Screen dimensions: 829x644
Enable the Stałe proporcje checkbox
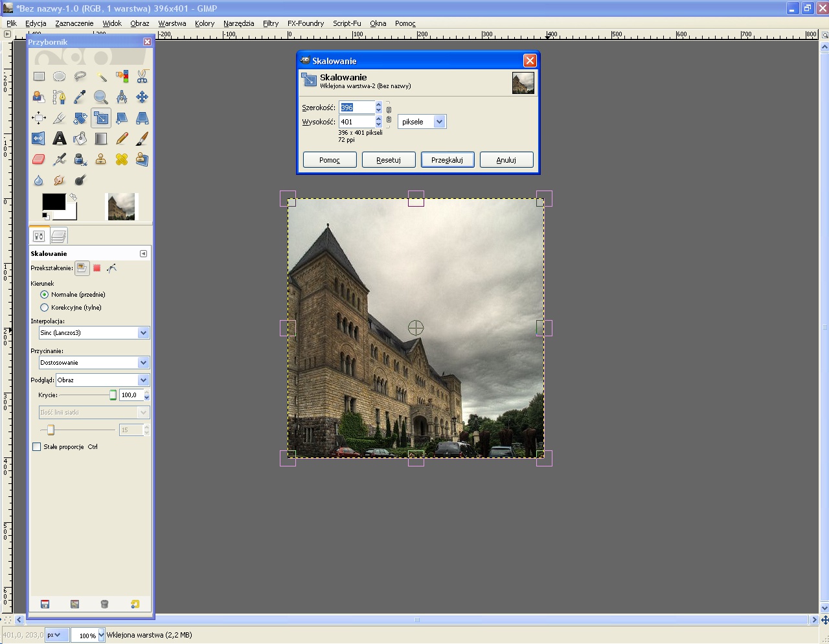pyautogui.click(x=37, y=447)
